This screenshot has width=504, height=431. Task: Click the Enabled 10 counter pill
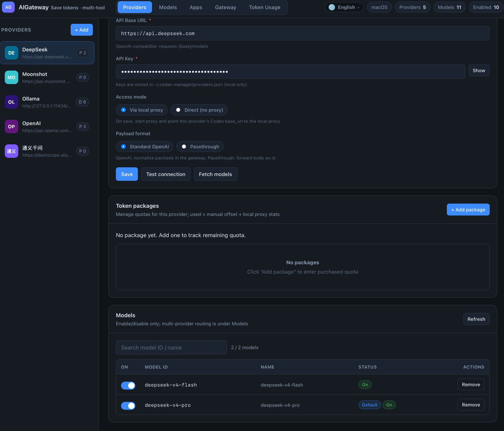[x=486, y=7]
